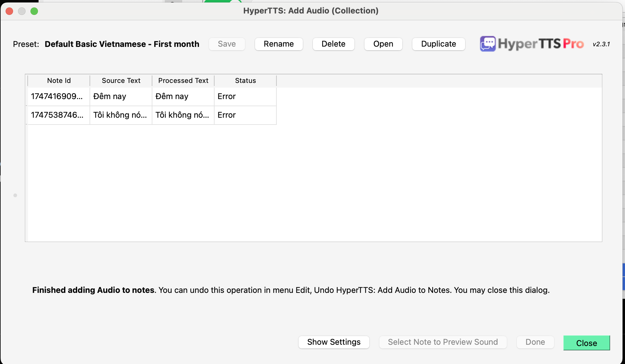Viewport: 625px width, 364px height.
Task: Click Select Note to Preview Sound
Action: 443,342
